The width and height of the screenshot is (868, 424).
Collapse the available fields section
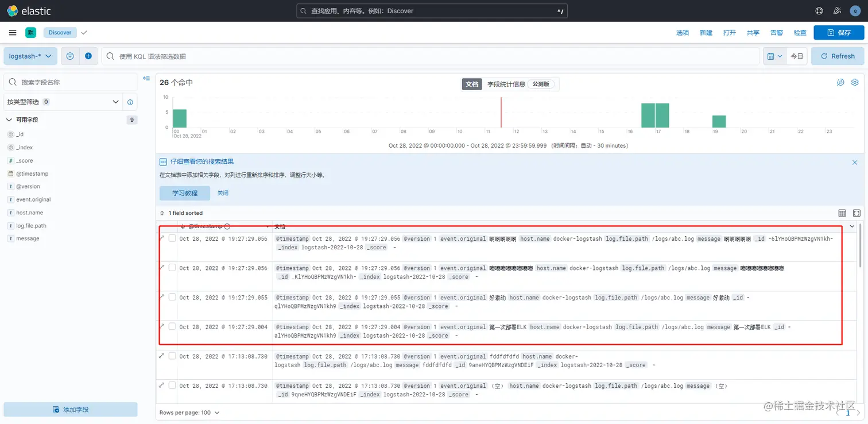(x=9, y=120)
